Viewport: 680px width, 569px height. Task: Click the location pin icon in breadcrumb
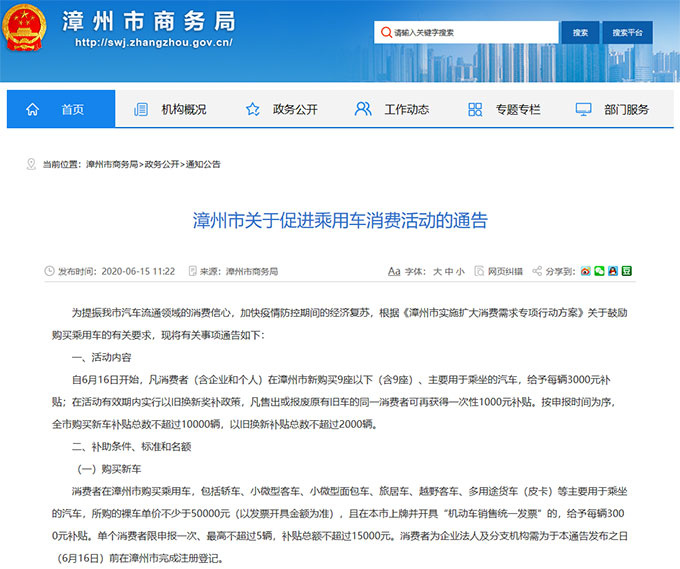[x=31, y=164]
